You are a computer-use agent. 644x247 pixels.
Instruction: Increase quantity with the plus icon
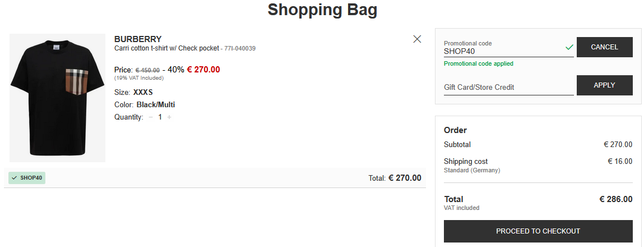169,117
